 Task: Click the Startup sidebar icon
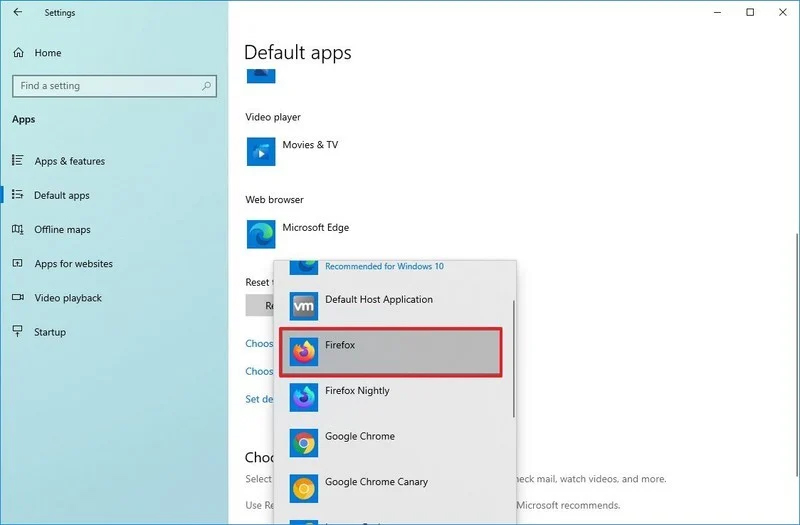pyautogui.click(x=17, y=332)
